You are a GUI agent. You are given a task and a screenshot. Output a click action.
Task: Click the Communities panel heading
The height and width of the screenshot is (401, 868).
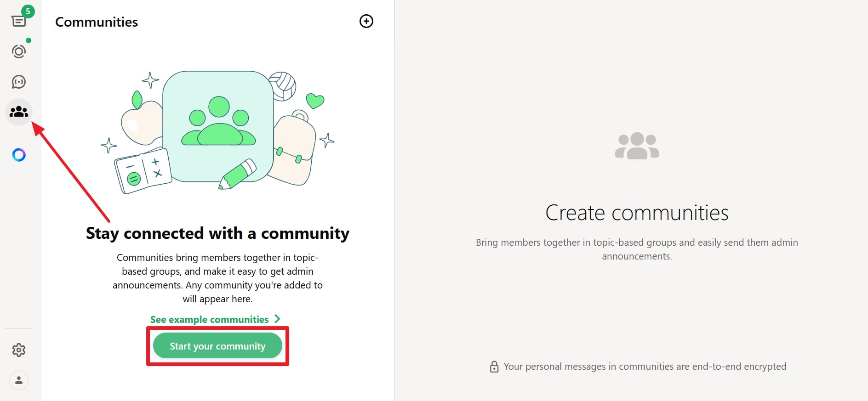coord(97,22)
